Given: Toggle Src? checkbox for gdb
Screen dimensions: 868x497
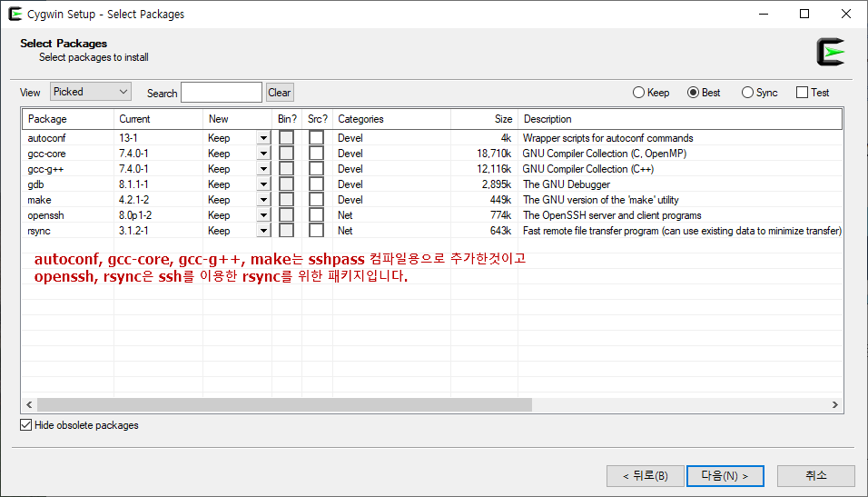Looking at the screenshot, I should pyautogui.click(x=316, y=184).
